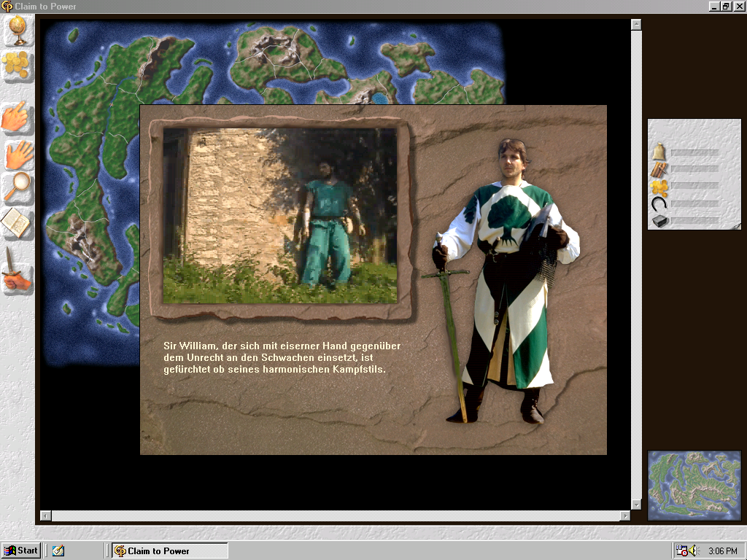Viewport: 747px width, 560px height.
Task: Click the Sir William knight portrait
Action: coord(504,281)
